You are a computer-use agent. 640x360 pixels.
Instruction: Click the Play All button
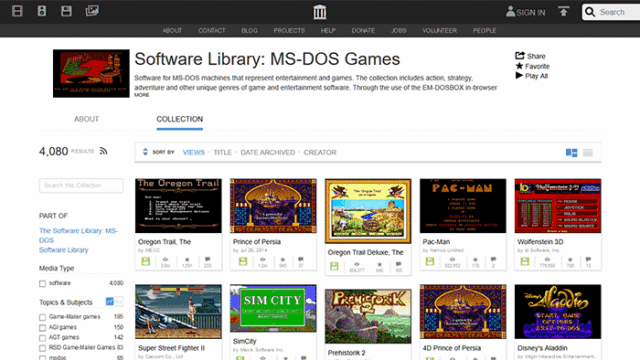click(x=531, y=76)
